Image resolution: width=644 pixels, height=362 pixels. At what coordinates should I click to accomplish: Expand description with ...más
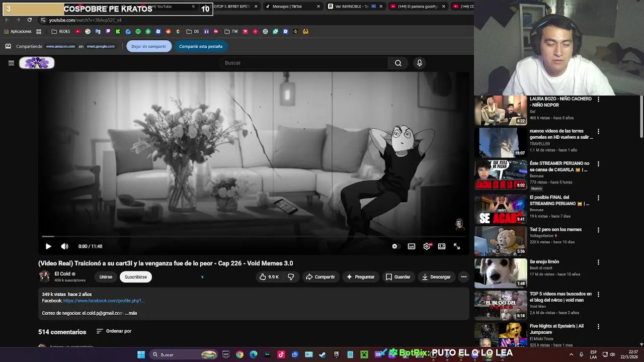coord(131,313)
